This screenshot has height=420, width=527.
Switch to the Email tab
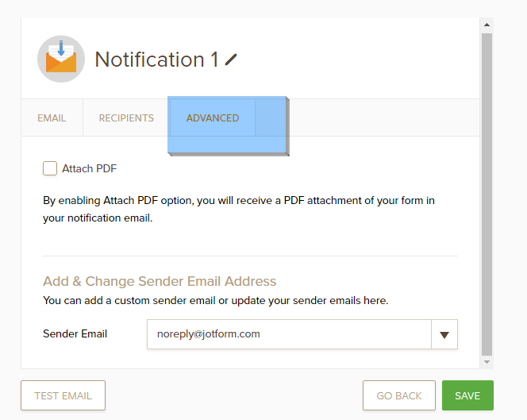52,118
